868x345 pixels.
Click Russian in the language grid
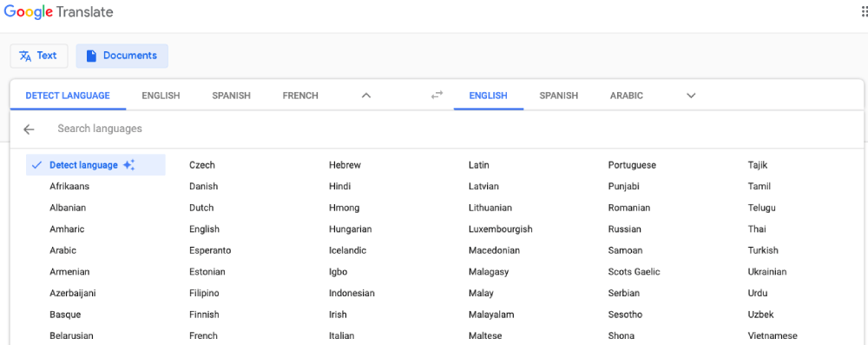624,229
